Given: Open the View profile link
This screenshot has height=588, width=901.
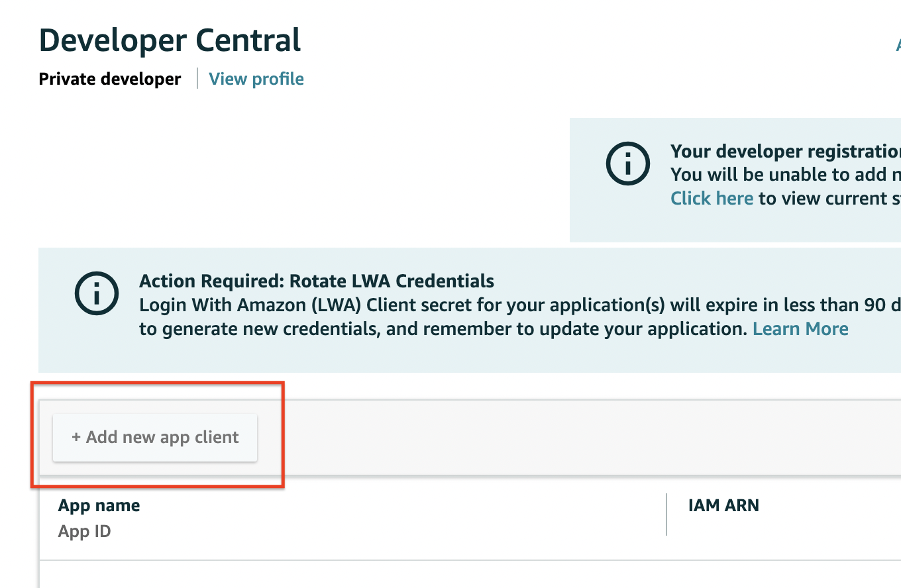Looking at the screenshot, I should click(x=256, y=79).
